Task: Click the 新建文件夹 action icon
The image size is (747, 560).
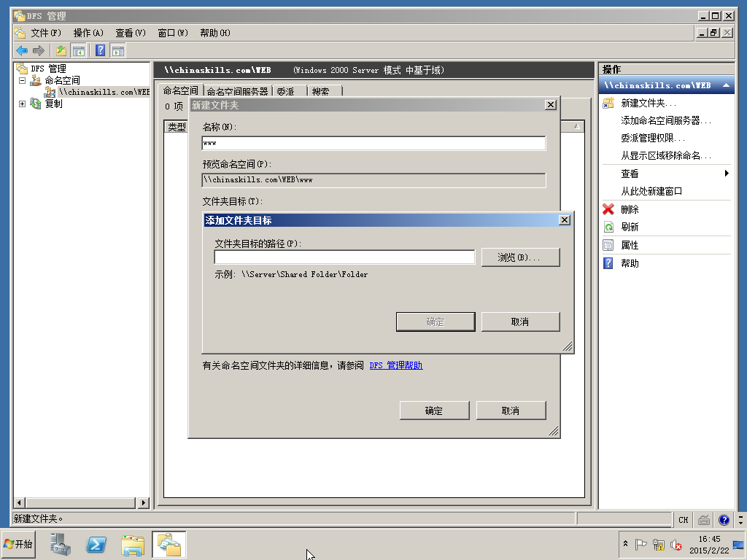Action: click(x=608, y=103)
